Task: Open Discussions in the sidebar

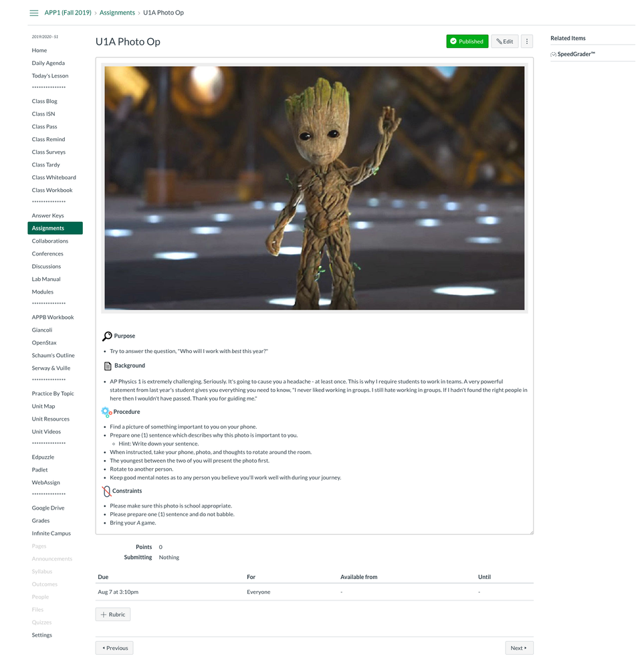Action: pyautogui.click(x=46, y=267)
